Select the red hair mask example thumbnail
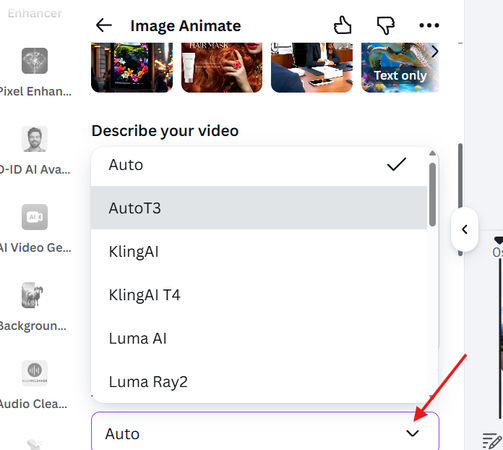This screenshot has height=450, width=503. coord(222,67)
